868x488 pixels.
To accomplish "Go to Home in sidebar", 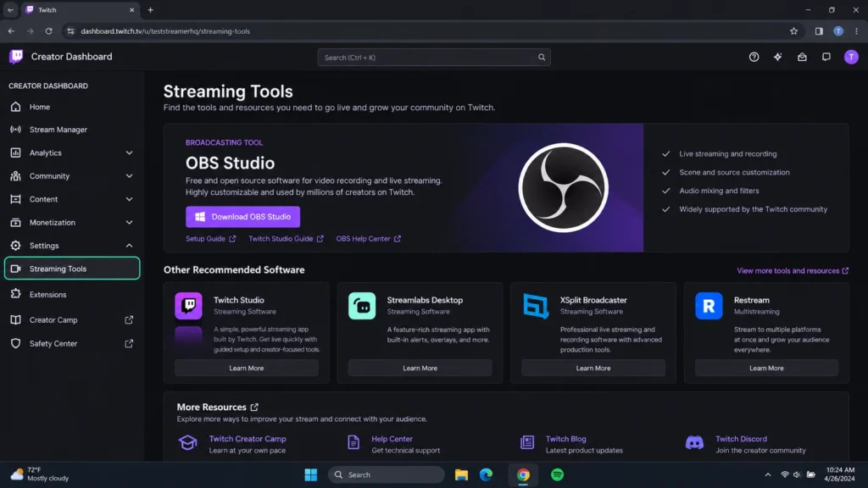I will pyautogui.click(x=72, y=107).
